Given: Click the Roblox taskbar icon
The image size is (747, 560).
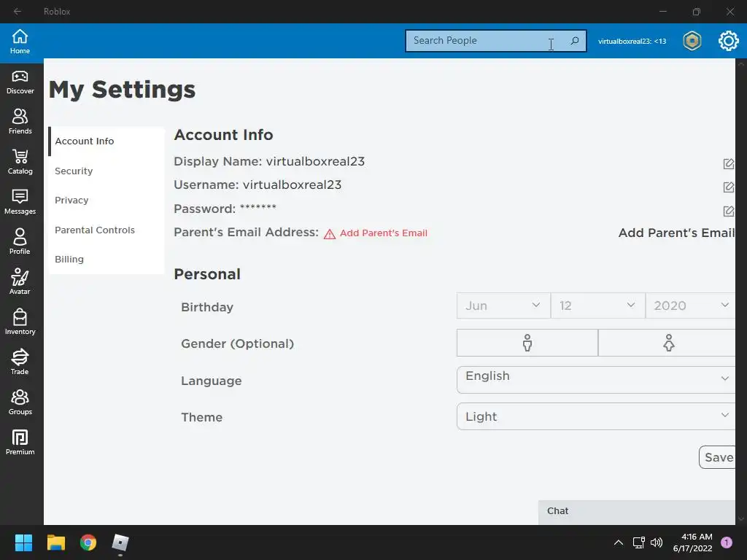Looking at the screenshot, I should tap(120, 542).
